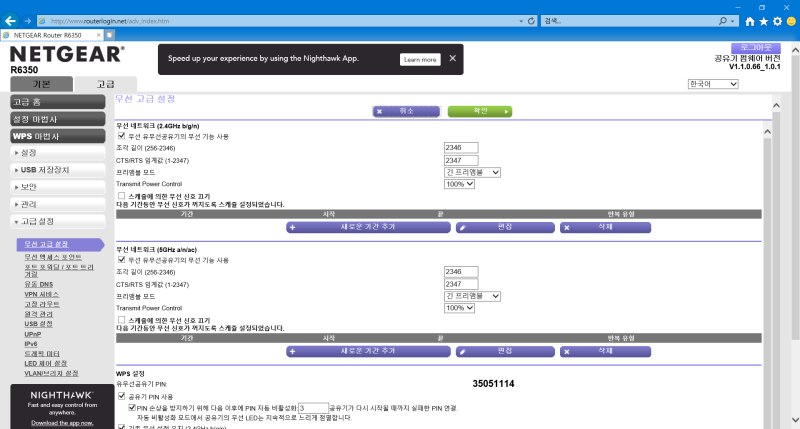This screenshot has width=800, height=429.
Task: Open the 트래픽 미터 link
Action: 42,354
